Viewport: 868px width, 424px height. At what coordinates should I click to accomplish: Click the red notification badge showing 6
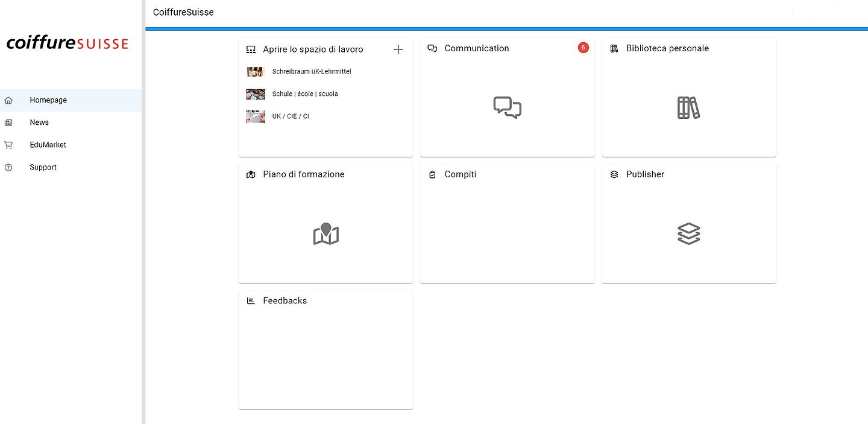pos(583,48)
